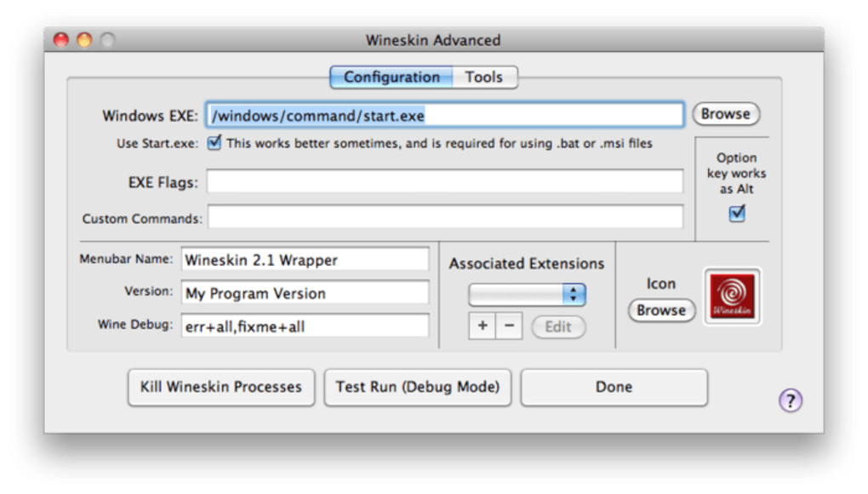Click the Wineskin icon preview thumbnail
Image resolution: width=868 pixels, height=494 pixels.
coord(732,296)
